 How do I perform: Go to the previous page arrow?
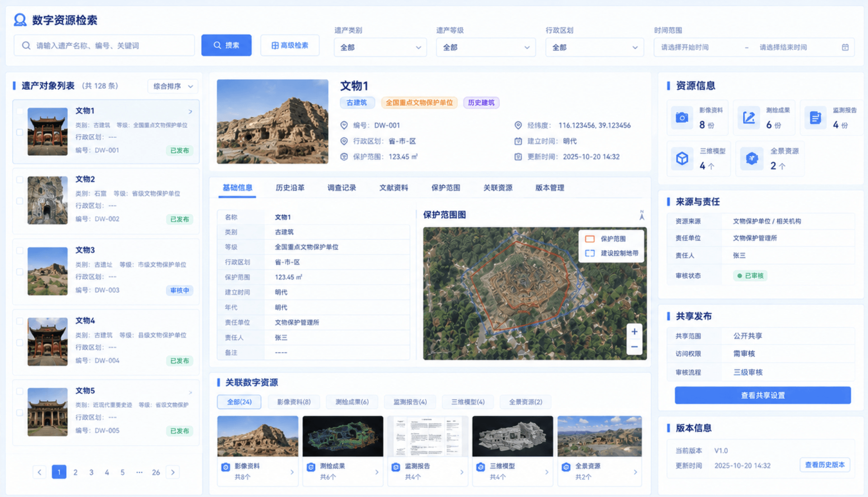(x=39, y=472)
